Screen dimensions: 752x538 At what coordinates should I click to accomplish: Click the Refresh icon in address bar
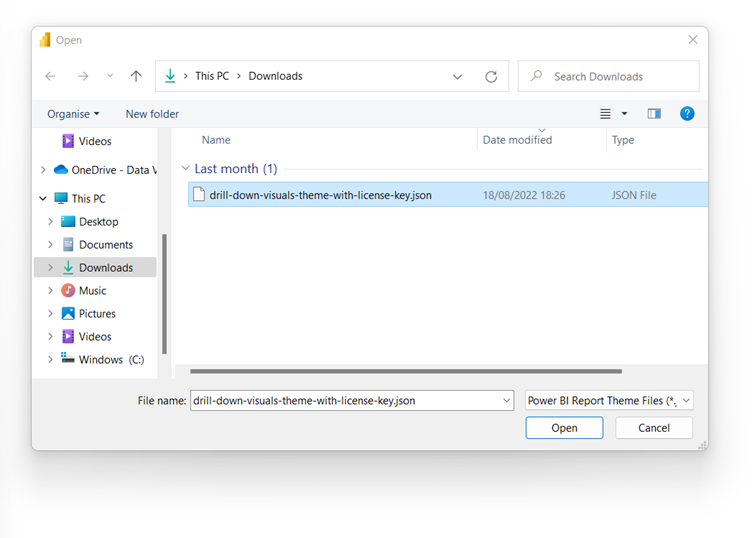pos(491,76)
